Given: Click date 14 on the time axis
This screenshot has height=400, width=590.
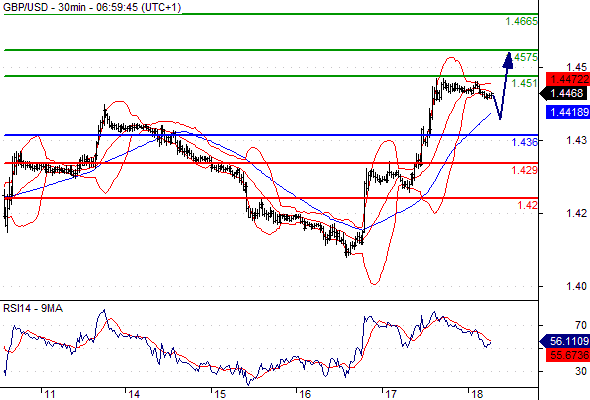Looking at the screenshot, I should click(134, 394).
